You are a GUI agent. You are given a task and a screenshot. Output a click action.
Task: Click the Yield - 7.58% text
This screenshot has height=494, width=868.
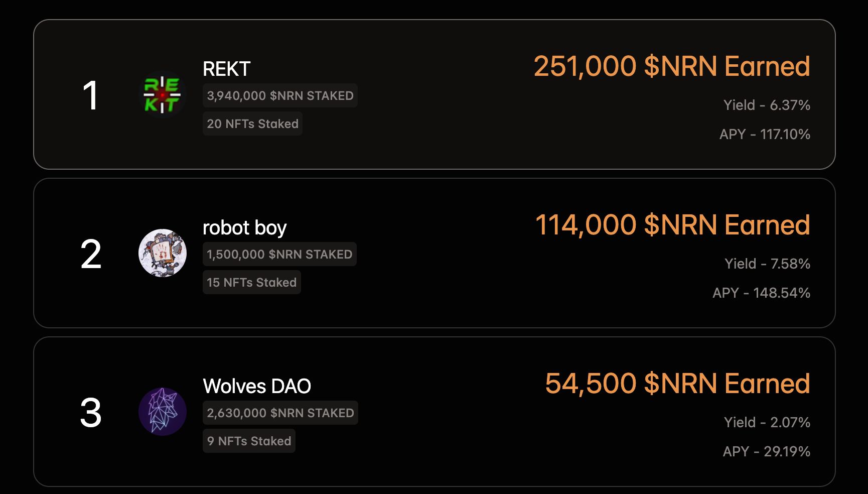767,264
